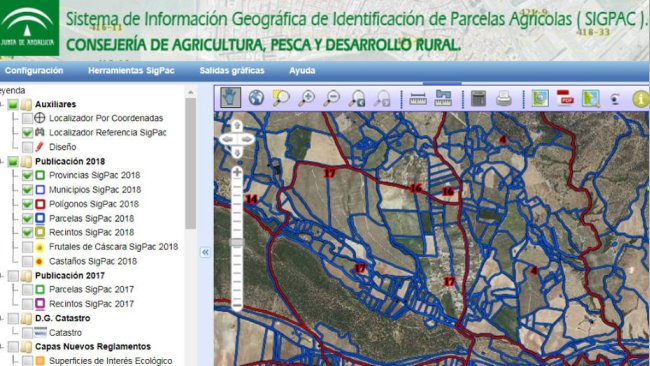Export the map as PDF
Image resolution: width=650 pixels, height=366 pixels.
[565, 98]
